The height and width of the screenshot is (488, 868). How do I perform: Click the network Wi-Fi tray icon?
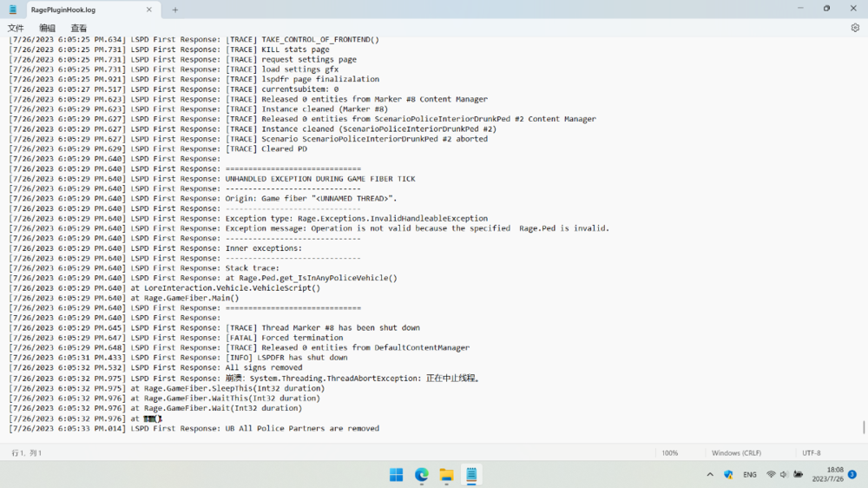pos(771,475)
